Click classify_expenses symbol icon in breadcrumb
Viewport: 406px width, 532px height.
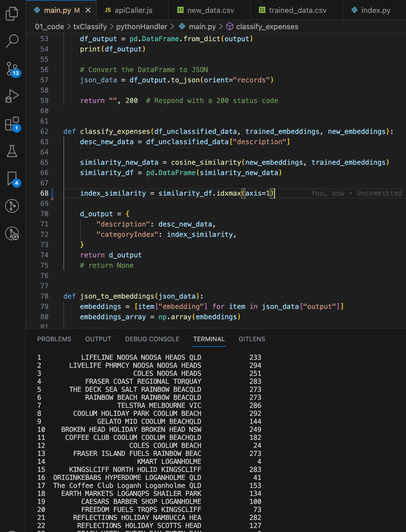click(x=230, y=27)
